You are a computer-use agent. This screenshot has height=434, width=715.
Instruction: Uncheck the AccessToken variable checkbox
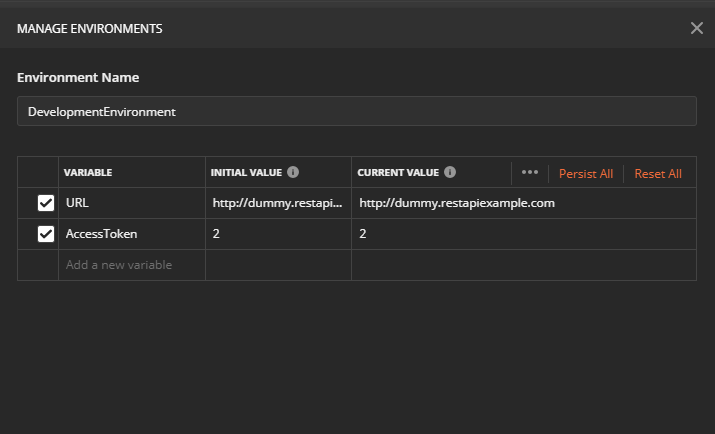pyautogui.click(x=45, y=234)
